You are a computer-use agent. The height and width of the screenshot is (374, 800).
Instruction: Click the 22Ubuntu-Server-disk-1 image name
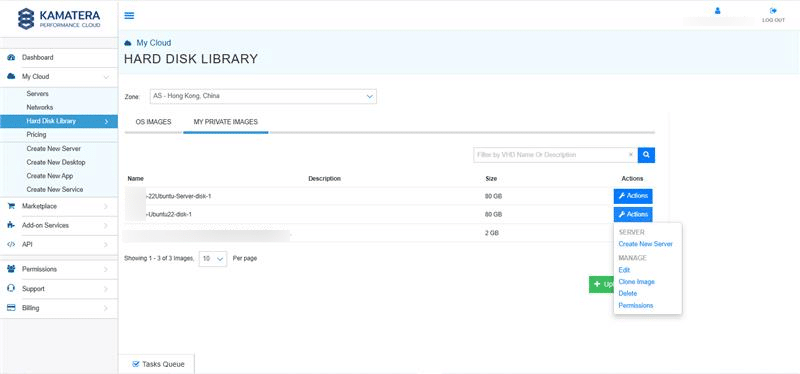178,196
